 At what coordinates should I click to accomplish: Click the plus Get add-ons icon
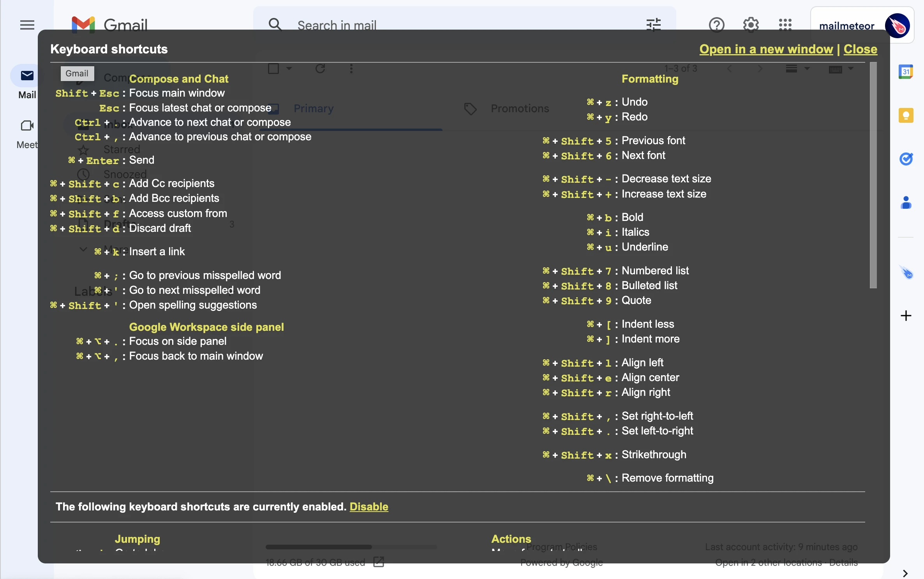click(906, 316)
